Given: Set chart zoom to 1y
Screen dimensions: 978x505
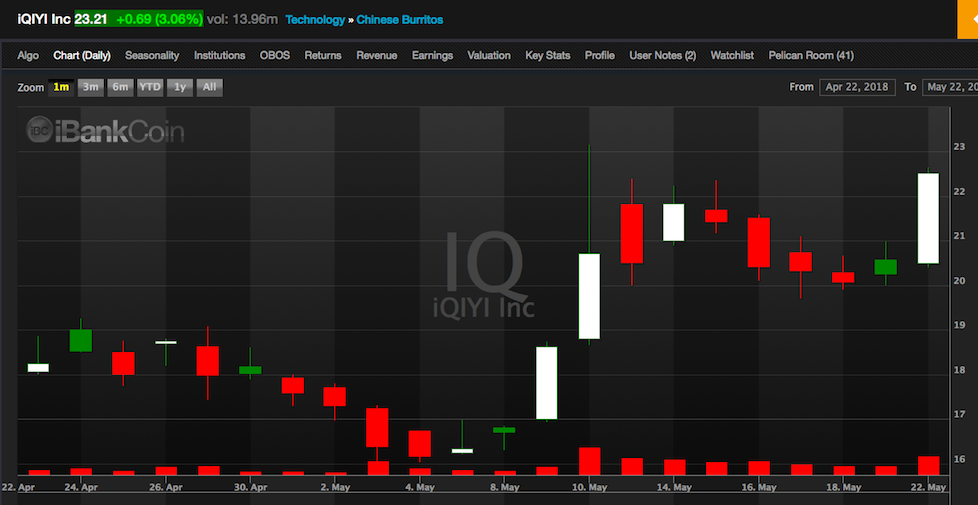Looking at the screenshot, I should tap(180, 87).
